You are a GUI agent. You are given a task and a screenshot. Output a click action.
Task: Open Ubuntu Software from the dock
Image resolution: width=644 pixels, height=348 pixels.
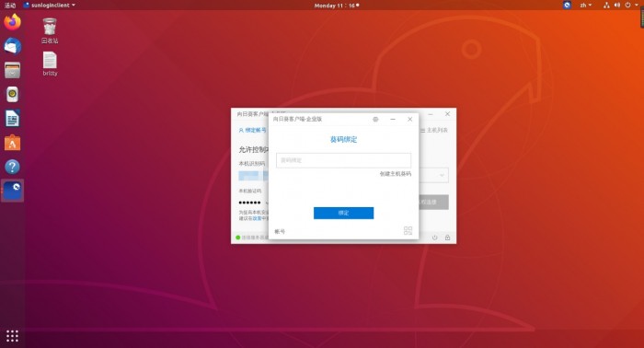click(12, 143)
